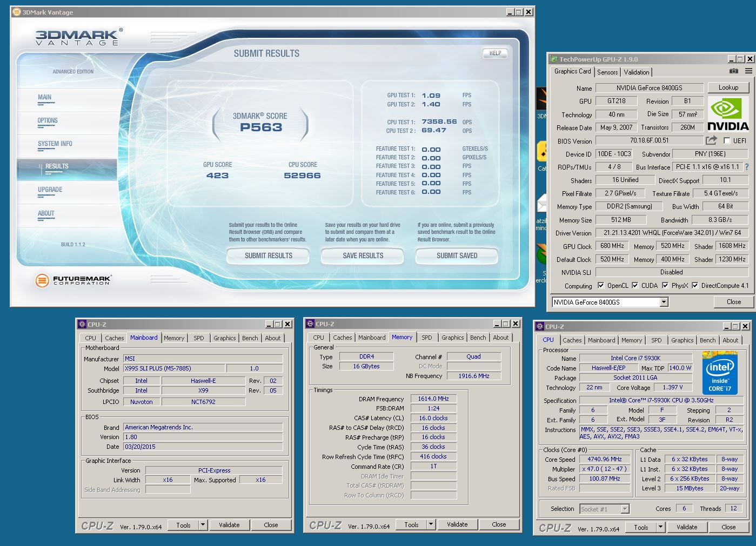Toggle the DirectCompute 4.1 checkbox
Image resolution: width=756 pixels, height=546 pixels.
[695, 285]
